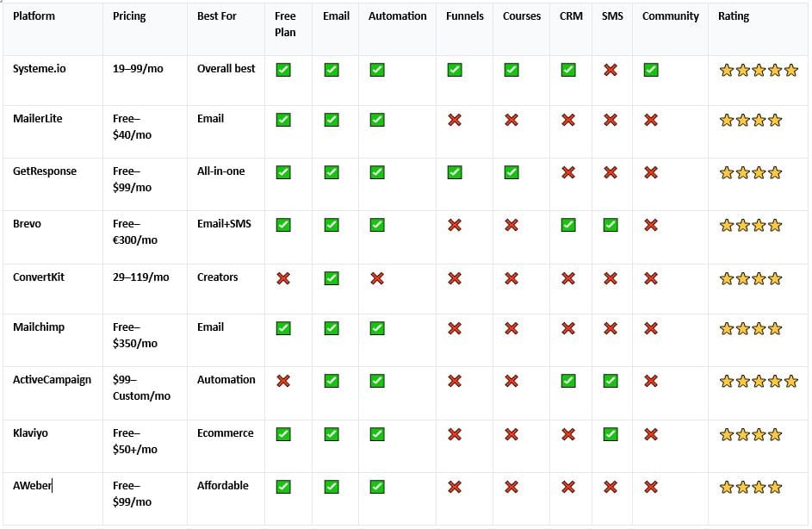812x529 pixels.
Task: Click Klaviyo's four-star rating
Action: (750, 434)
